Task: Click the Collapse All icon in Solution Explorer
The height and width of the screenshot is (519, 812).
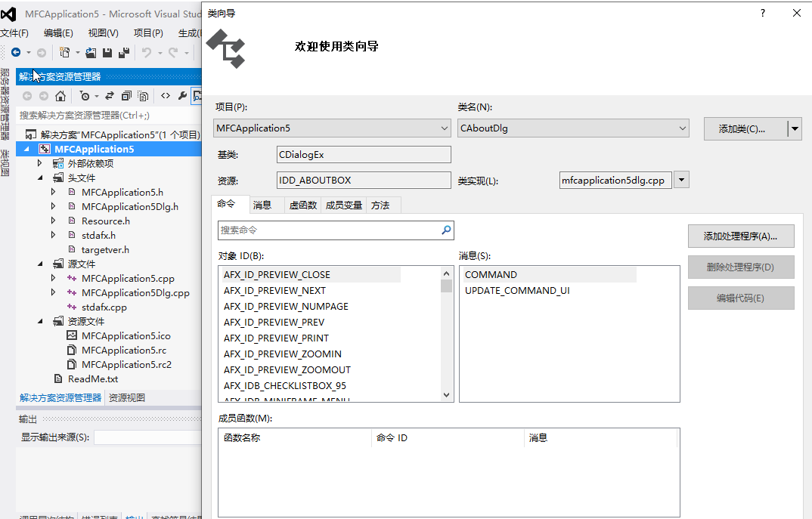Action: [126, 96]
